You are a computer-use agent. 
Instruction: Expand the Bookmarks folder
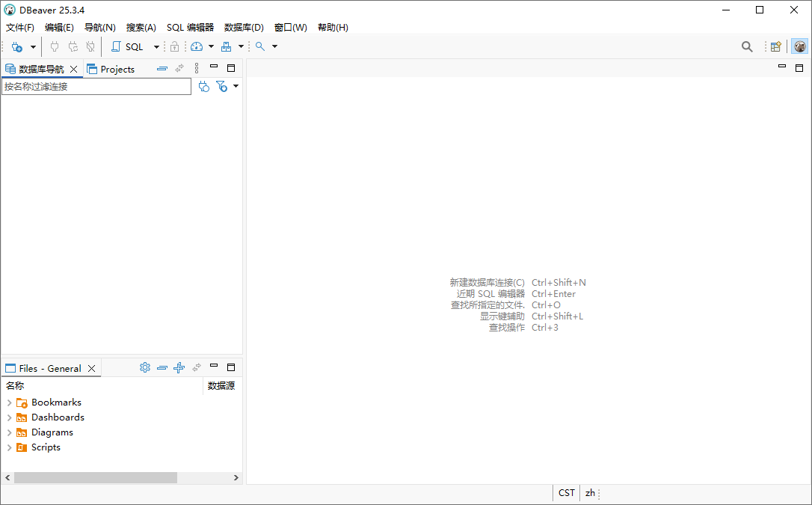click(x=10, y=402)
